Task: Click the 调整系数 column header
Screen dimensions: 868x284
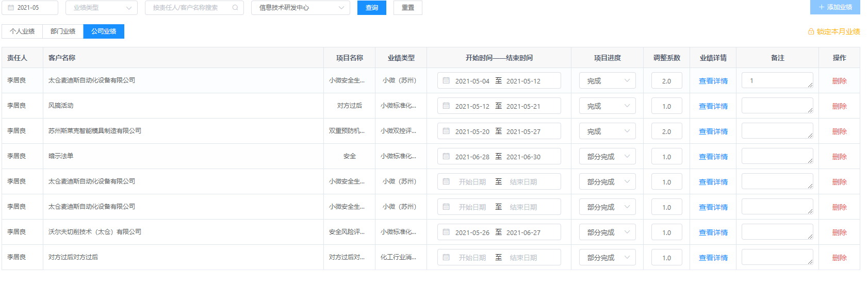Action: 667,58
